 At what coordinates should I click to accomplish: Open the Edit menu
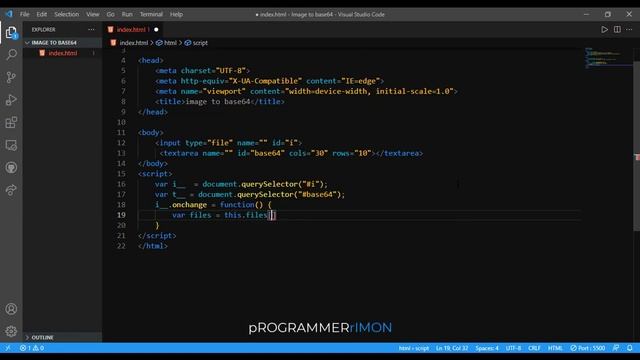[42, 14]
